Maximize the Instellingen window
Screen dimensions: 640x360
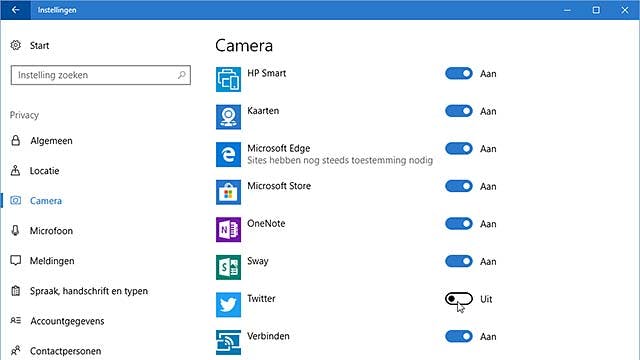tap(596, 10)
